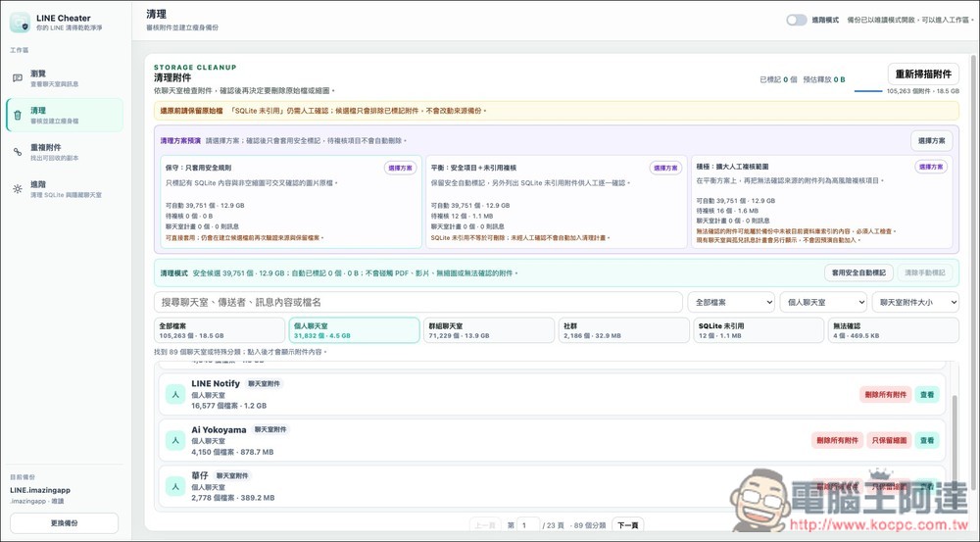Select the 群組聊天室 71,229 個 category tab
Viewport: 980px width, 542px height.
tap(489, 330)
